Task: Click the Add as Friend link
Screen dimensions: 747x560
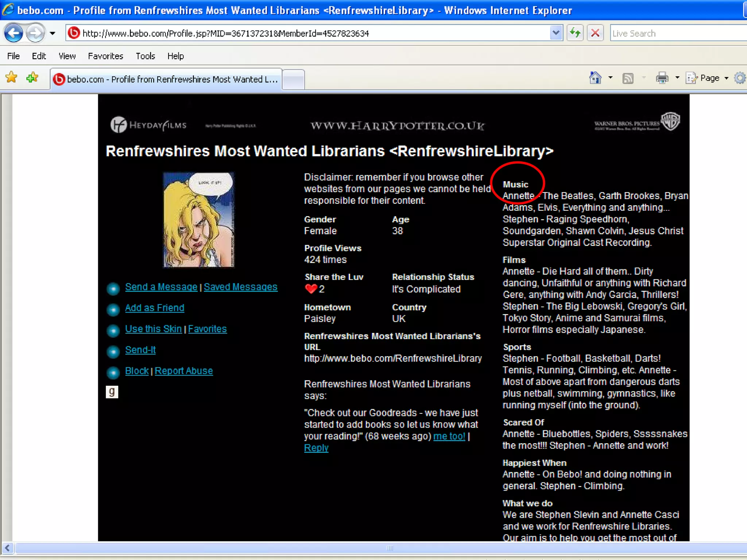Action: pos(155,308)
